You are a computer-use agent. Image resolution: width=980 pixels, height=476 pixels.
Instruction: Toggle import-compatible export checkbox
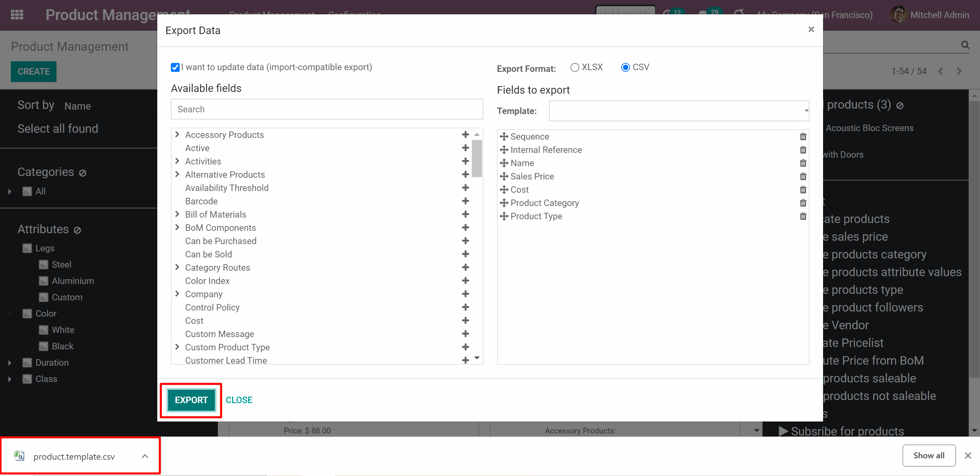coord(175,67)
